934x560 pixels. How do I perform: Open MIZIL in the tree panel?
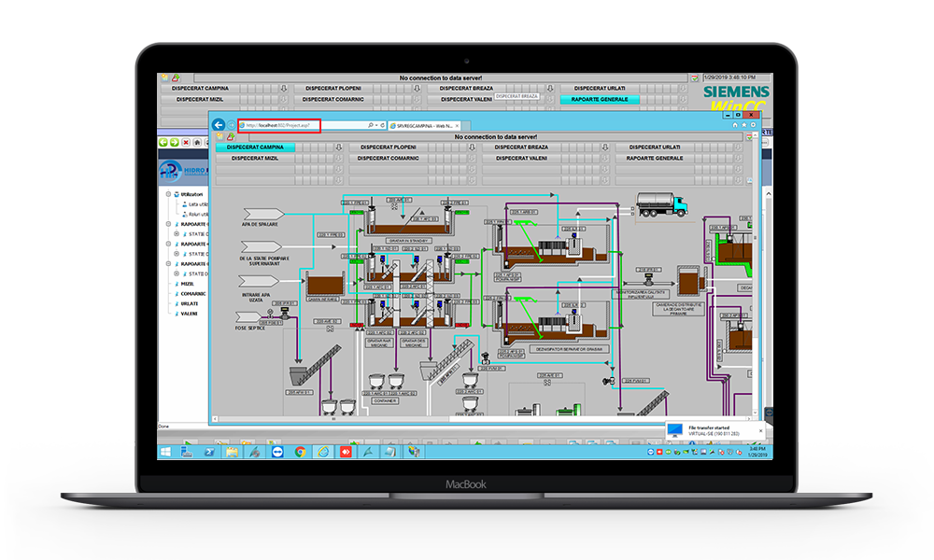(x=187, y=284)
